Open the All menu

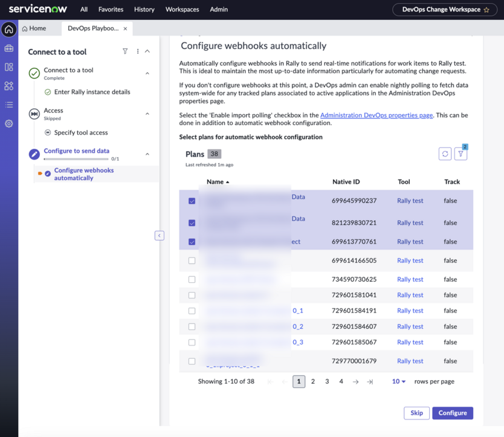[x=84, y=9]
